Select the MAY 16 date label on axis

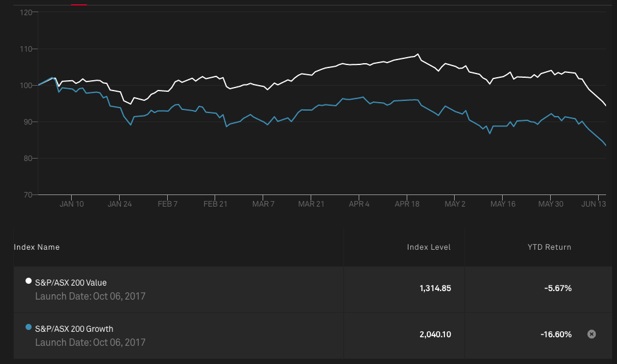coord(503,204)
